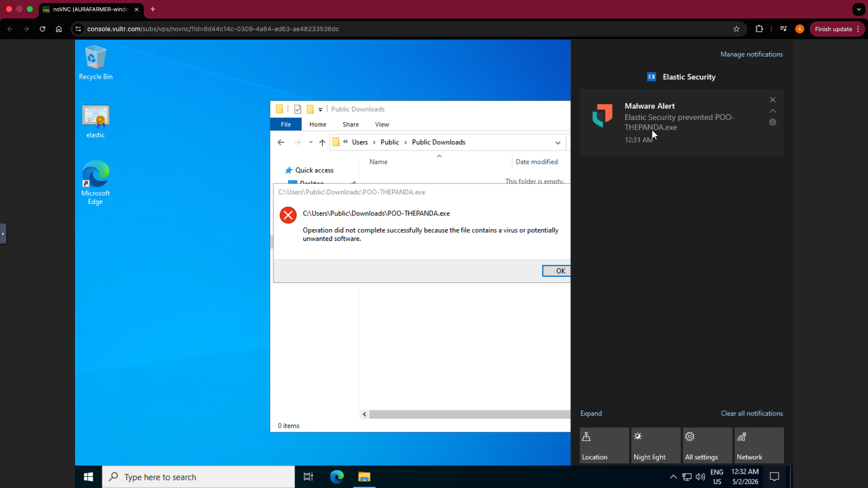Viewport: 868px width, 488px height.
Task: Click the red error icon in dialog
Action: coord(288,215)
